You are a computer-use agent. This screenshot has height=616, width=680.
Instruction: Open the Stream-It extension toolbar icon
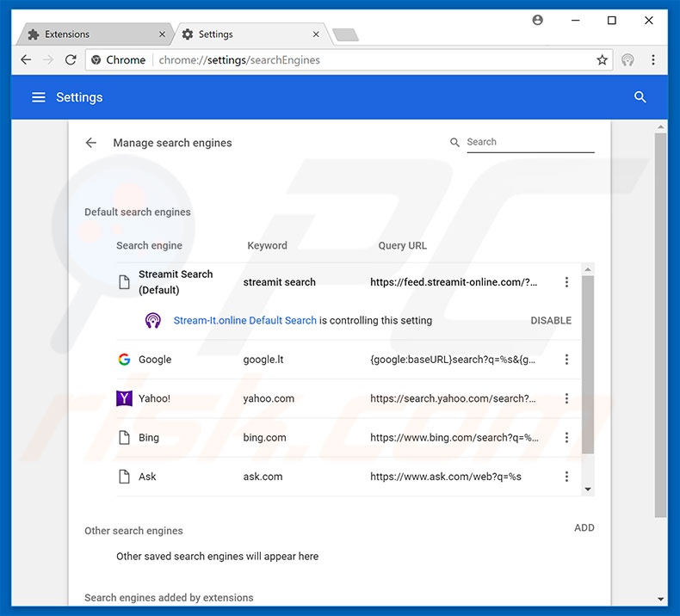point(627,60)
